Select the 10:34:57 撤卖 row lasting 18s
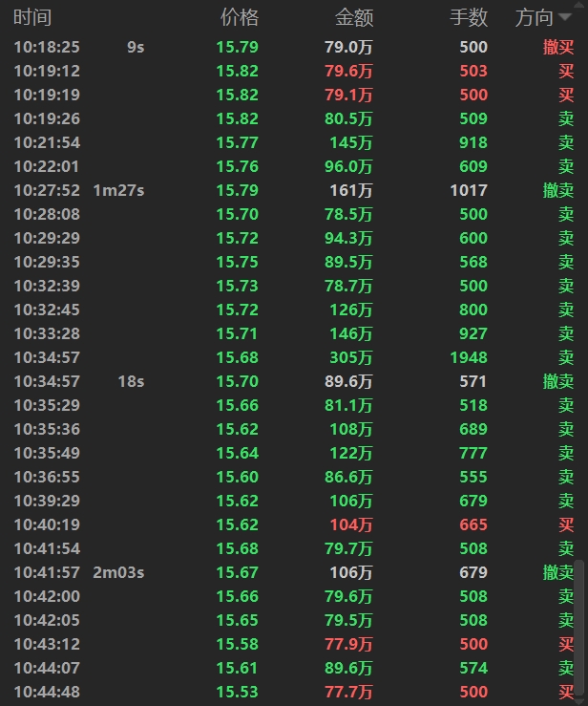The image size is (588, 706). 286,381
